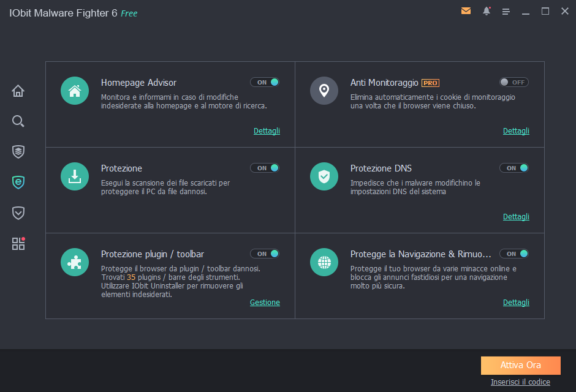Image resolution: width=576 pixels, height=392 pixels.
Task: Open the down-arrow shield sidebar icon
Action: (x=18, y=213)
